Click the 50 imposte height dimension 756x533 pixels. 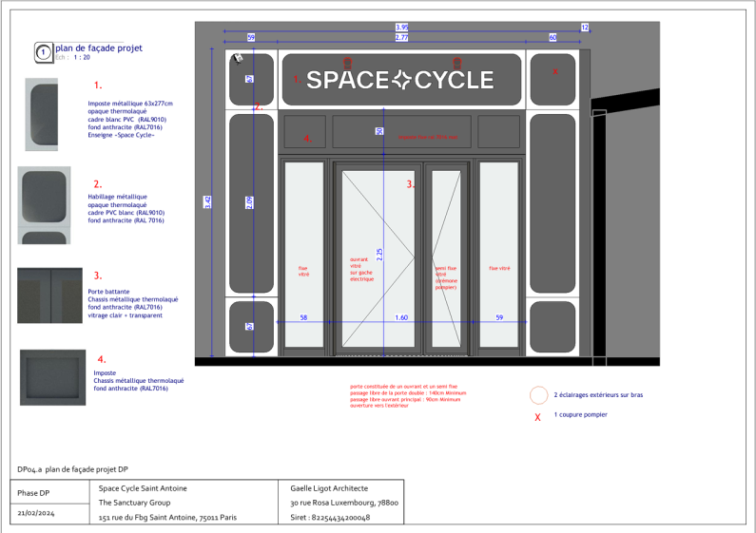380,130
